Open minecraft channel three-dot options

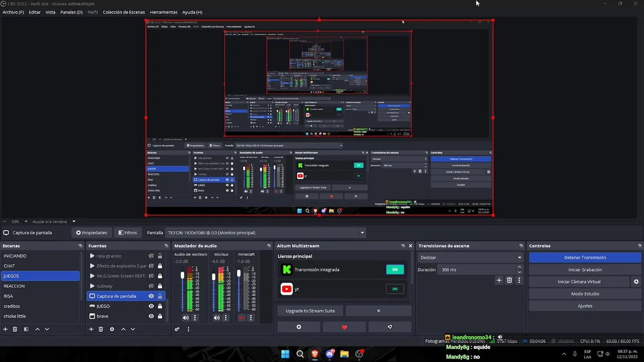[251, 318]
